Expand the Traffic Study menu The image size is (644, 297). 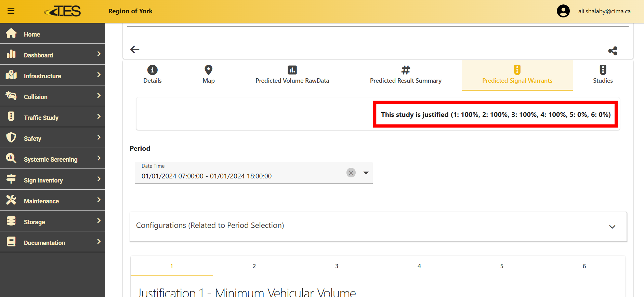click(52, 118)
